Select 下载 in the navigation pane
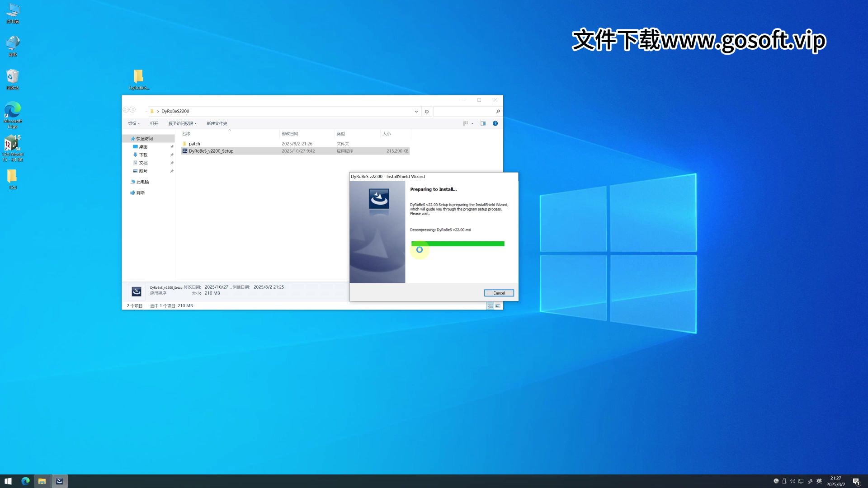The height and width of the screenshot is (488, 868). 143,155
